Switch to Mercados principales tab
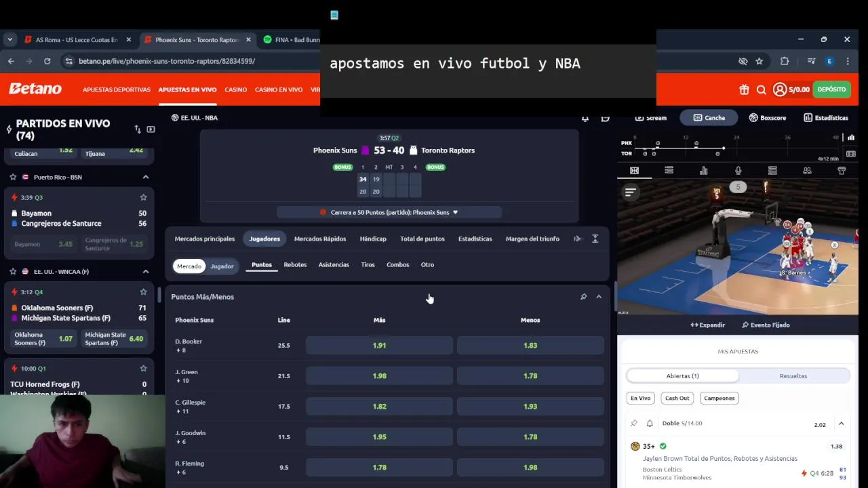The height and width of the screenshot is (488, 868). click(x=205, y=239)
